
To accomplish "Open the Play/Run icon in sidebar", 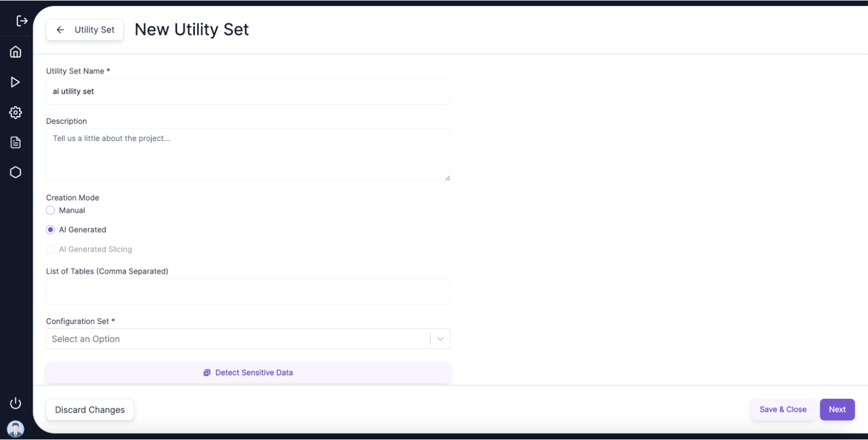I will point(16,82).
